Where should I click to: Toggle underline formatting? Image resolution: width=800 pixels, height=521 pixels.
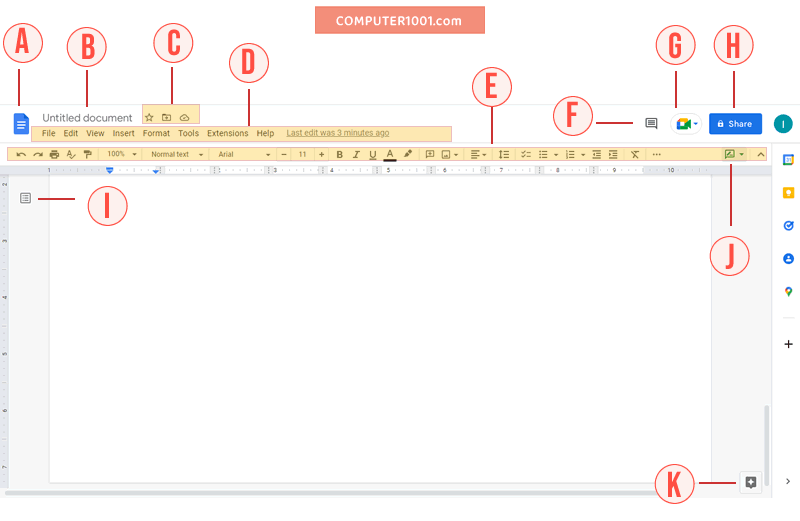tap(373, 154)
